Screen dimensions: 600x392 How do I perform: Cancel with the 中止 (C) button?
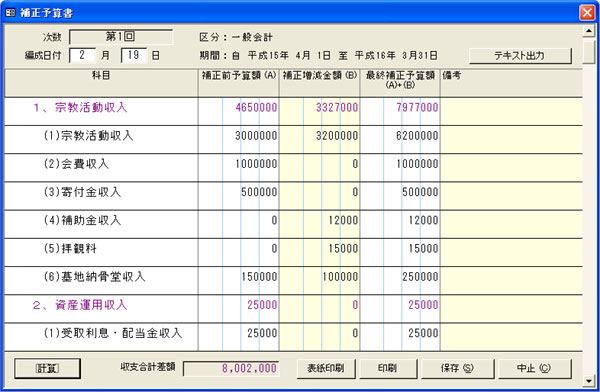coord(535,368)
